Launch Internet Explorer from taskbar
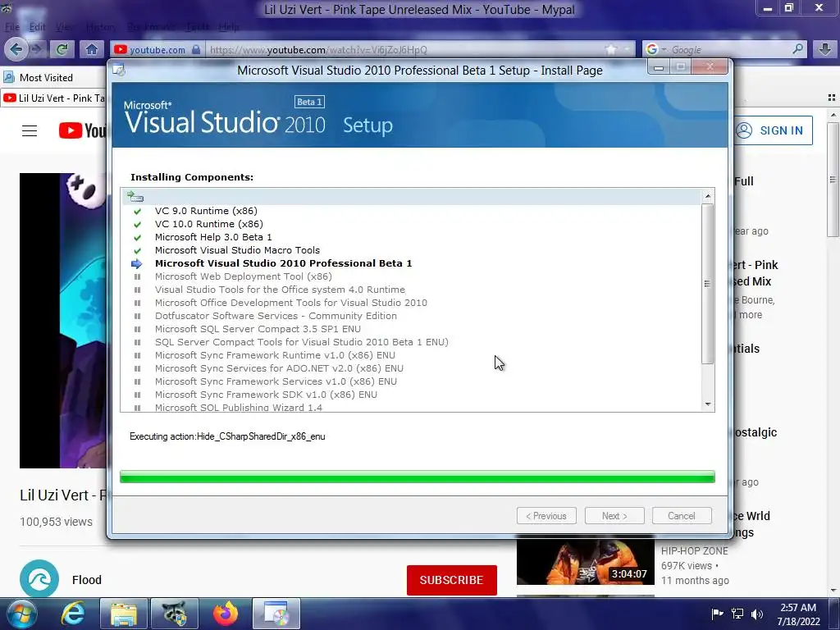Image resolution: width=840 pixels, height=630 pixels. coord(73,614)
